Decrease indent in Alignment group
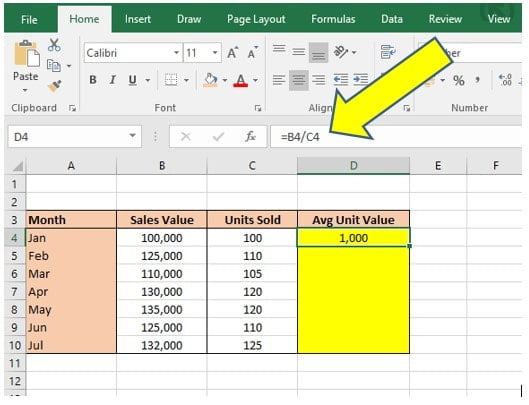 click(341, 80)
